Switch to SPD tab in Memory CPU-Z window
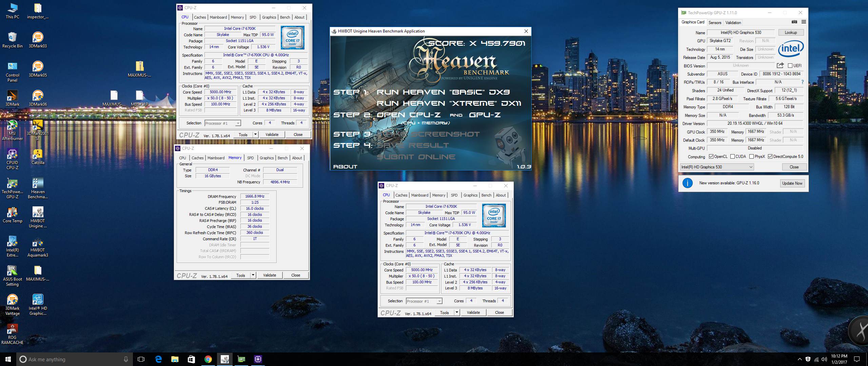 251,158
